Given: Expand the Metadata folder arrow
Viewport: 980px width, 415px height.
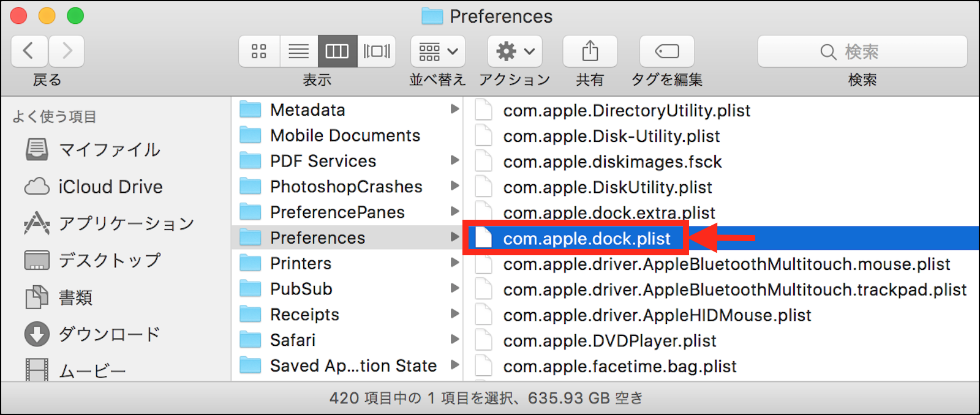Looking at the screenshot, I should coord(454,110).
